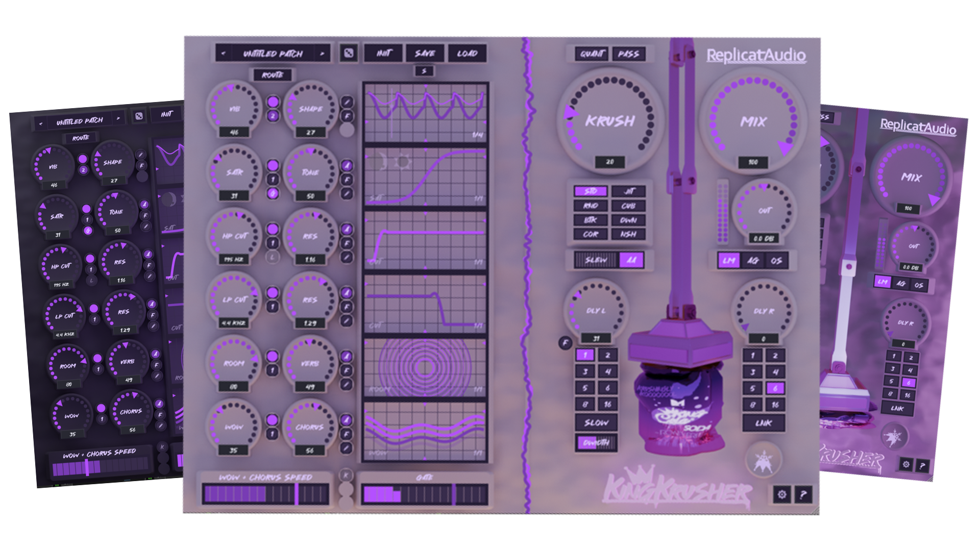
Task: Toggle the AA switch
Action: click(x=631, y=260)
